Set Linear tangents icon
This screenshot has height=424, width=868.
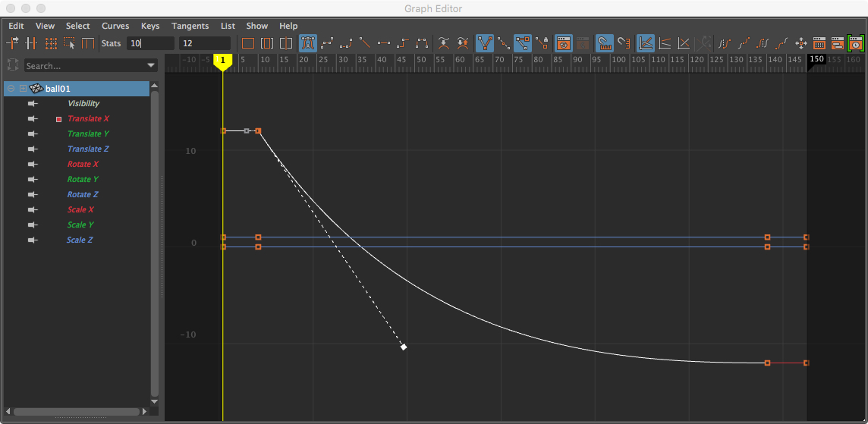[365, 43]
